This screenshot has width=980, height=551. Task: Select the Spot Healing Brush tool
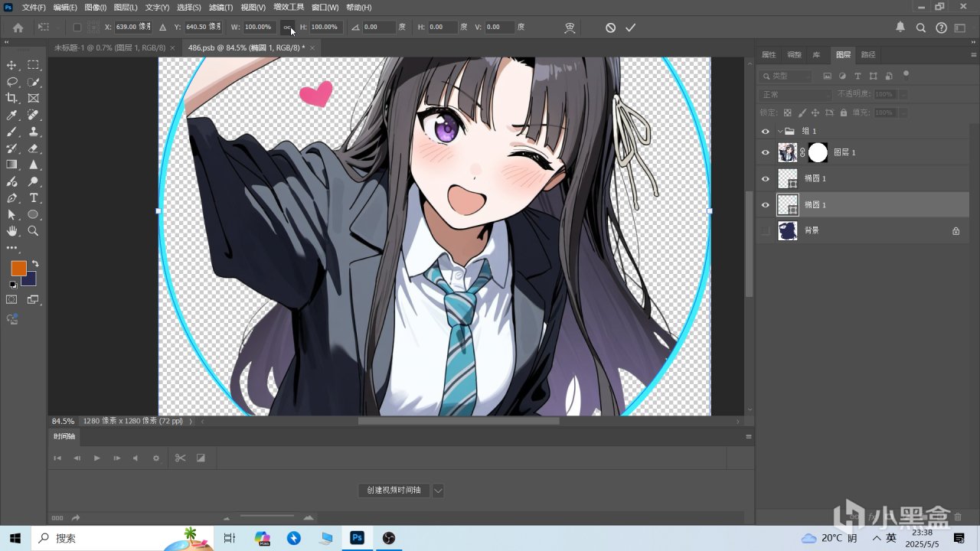[34, 115]
